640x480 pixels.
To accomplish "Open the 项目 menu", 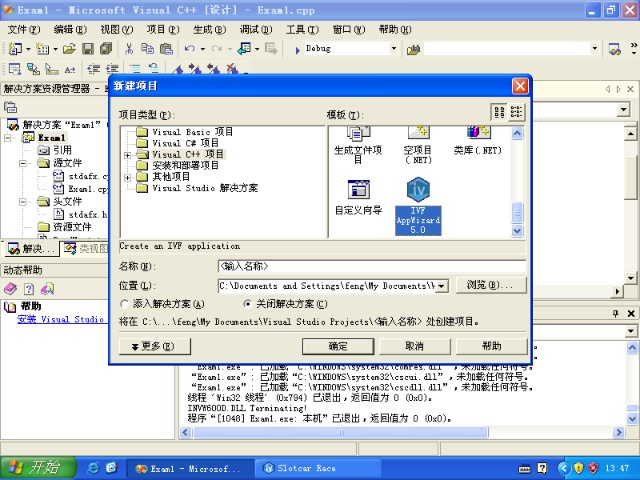I will [x=163, y=30].
